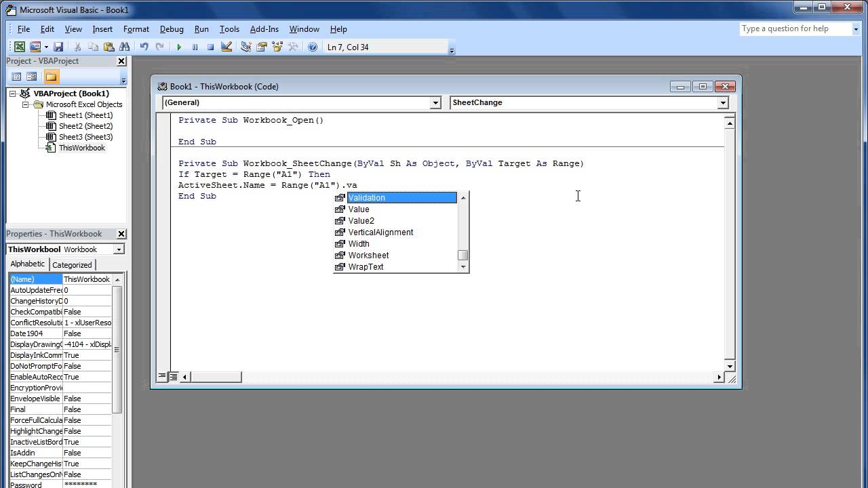
Task: Open the (General) object dropdown
Action: click(x=435, y=103)
